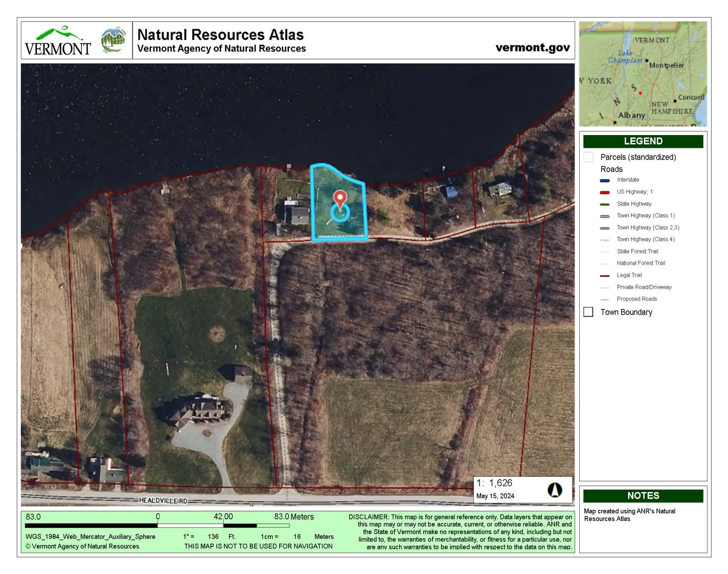
Task: Click the north arrow compass icon
Action: [555, 489]
